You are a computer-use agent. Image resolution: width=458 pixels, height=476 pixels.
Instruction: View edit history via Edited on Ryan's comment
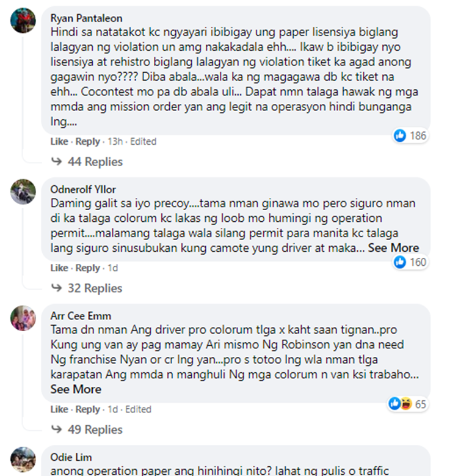click(x=143, y=142)
